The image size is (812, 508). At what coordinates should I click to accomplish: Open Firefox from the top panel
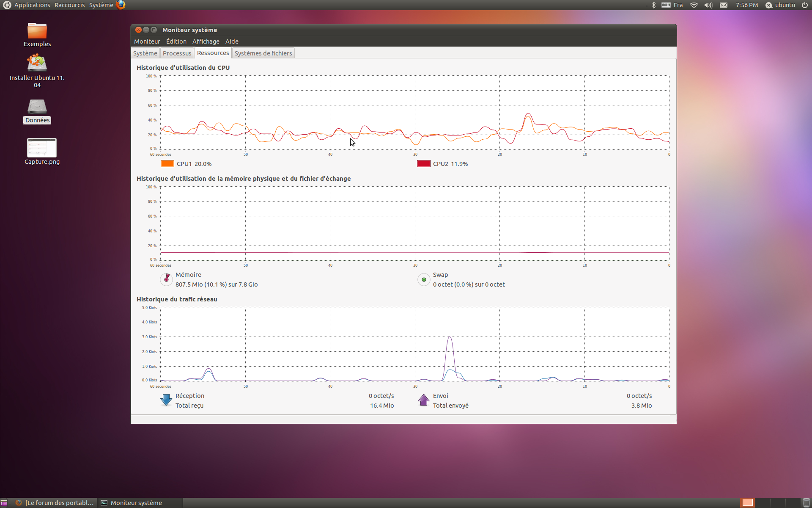(x=121, y=5)
